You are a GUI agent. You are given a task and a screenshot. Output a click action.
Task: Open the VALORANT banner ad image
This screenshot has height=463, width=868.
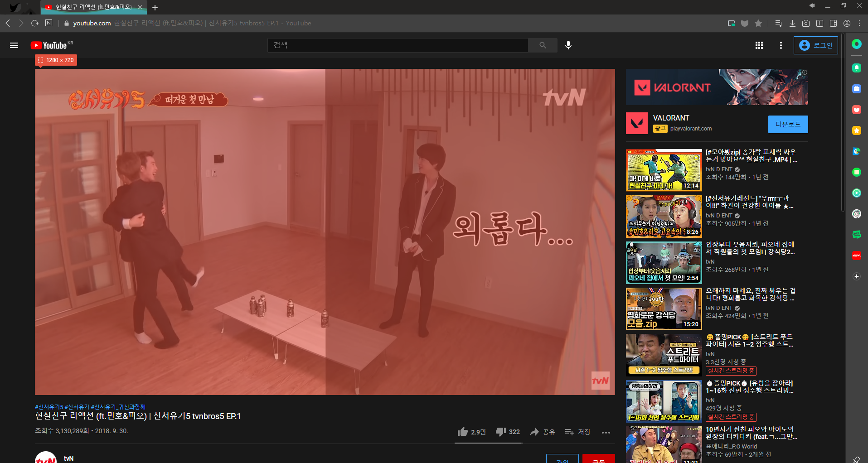pos(717,87)
